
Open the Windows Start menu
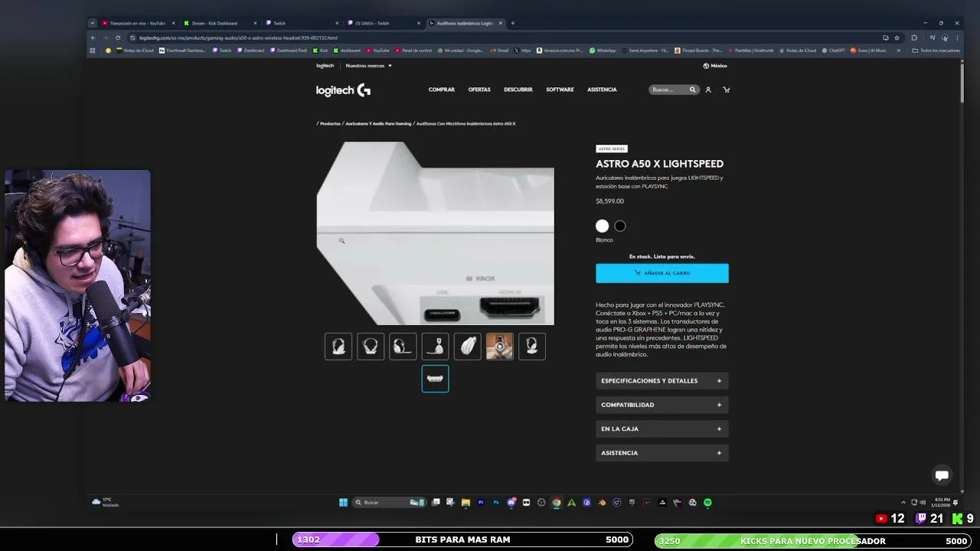click(x=343, y=503)
